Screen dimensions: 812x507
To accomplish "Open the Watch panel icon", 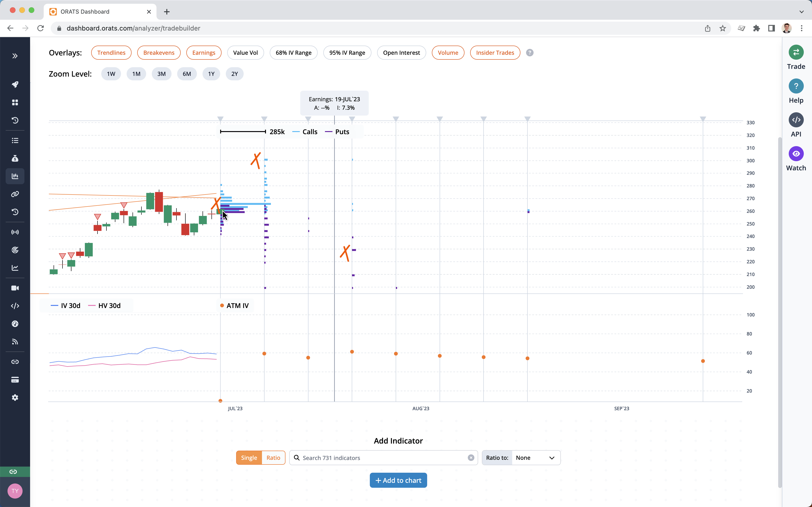I will [796, 154].
